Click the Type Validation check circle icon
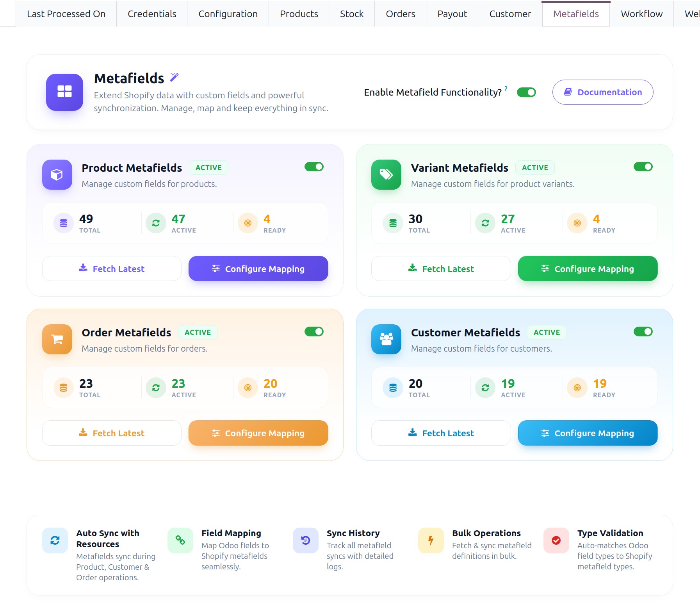The height and width of the screenshot is (608, 700). click(x=556, y=540)
